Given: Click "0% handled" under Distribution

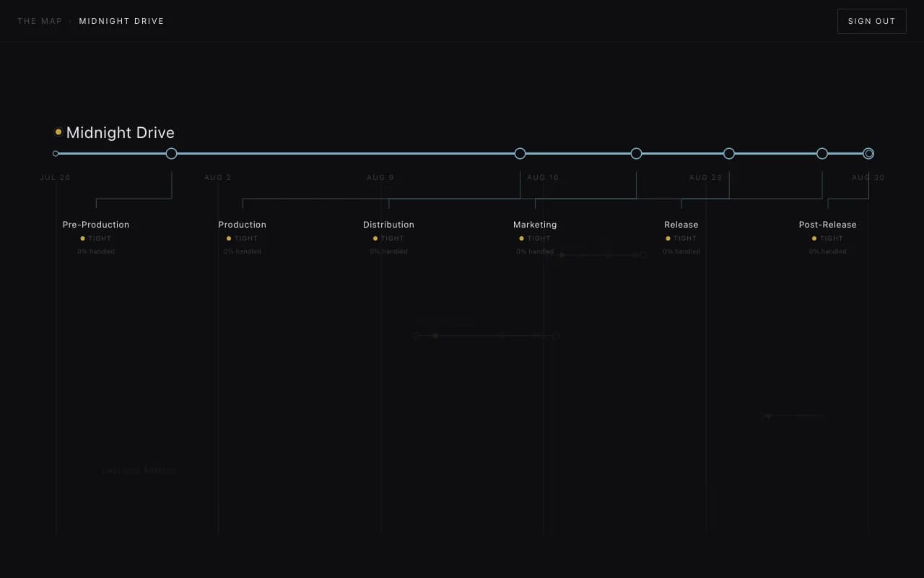Looking at the screenshot, I should [x=388, y=251].
